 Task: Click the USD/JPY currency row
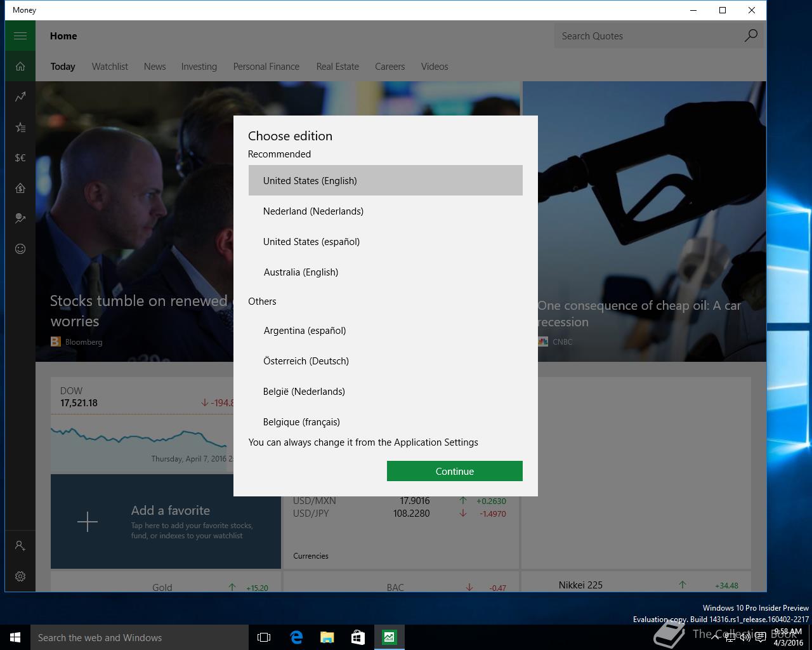point(400,514)
